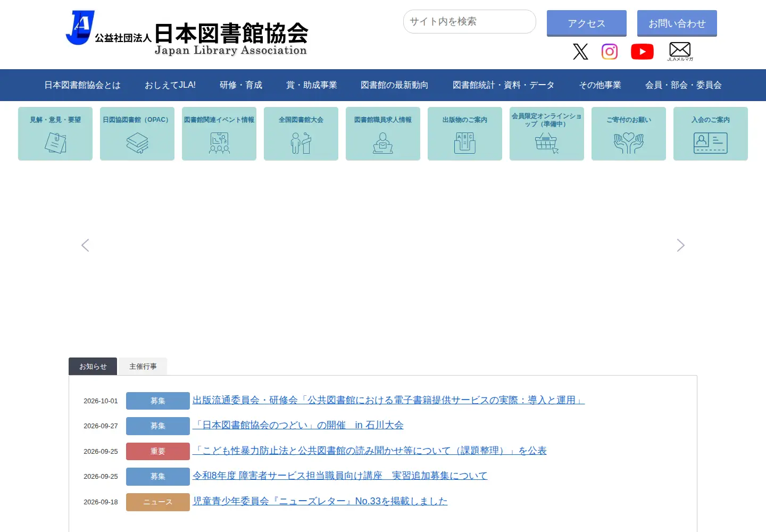Switch to the 主催行事 tab

coord(143,367)
